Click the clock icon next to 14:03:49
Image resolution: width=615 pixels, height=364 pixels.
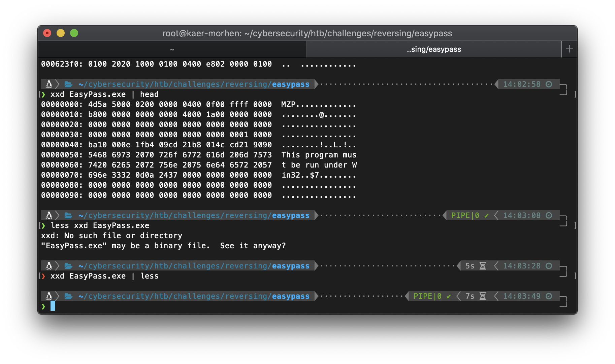(549, 296)
